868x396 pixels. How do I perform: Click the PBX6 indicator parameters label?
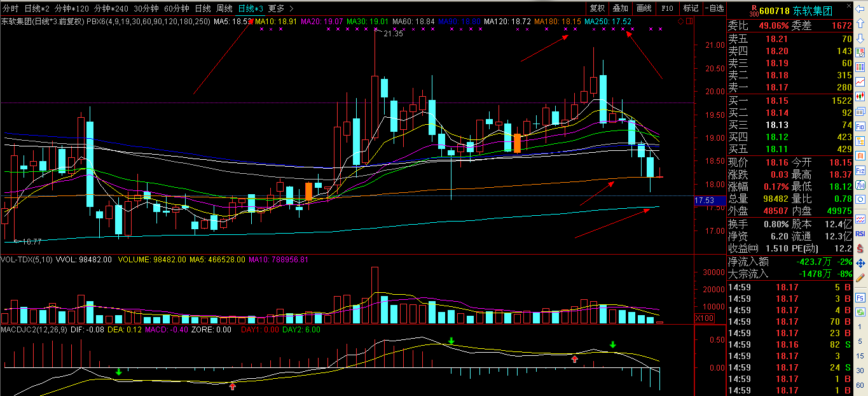(x=148, y=21)
